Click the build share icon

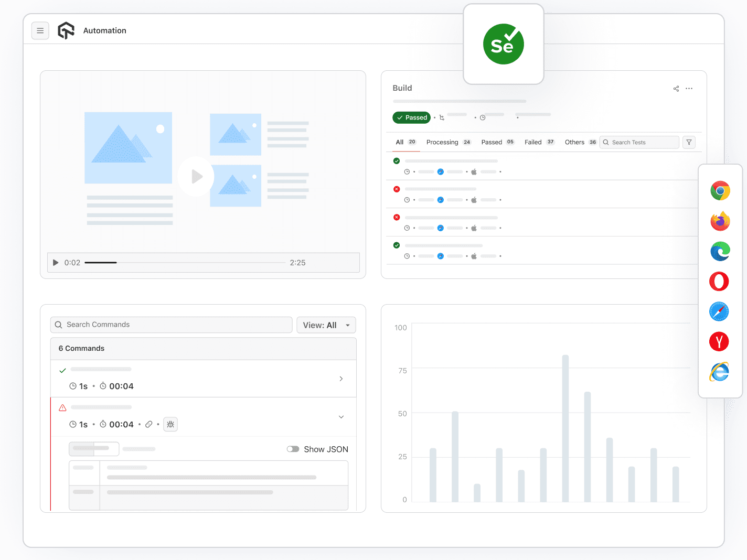point(676,89)
